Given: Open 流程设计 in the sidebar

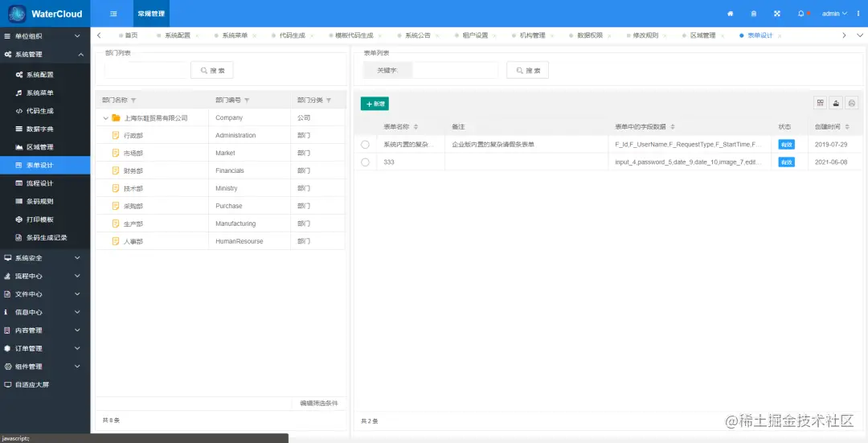Looking at the screenshot, I should 45,183.
